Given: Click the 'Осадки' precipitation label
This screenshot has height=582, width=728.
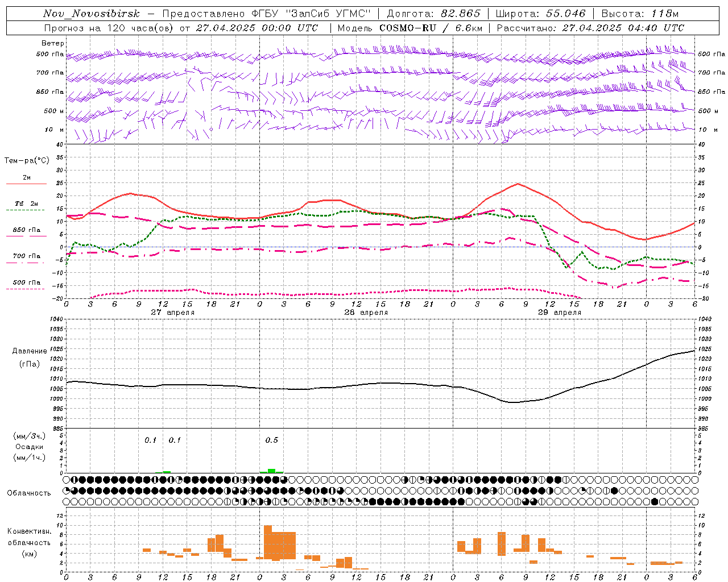Looking at the screenshot, I should click(30, 447).
